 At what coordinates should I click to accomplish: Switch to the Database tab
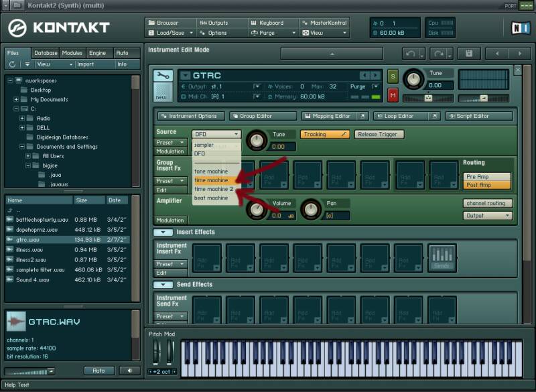[46, 53]
